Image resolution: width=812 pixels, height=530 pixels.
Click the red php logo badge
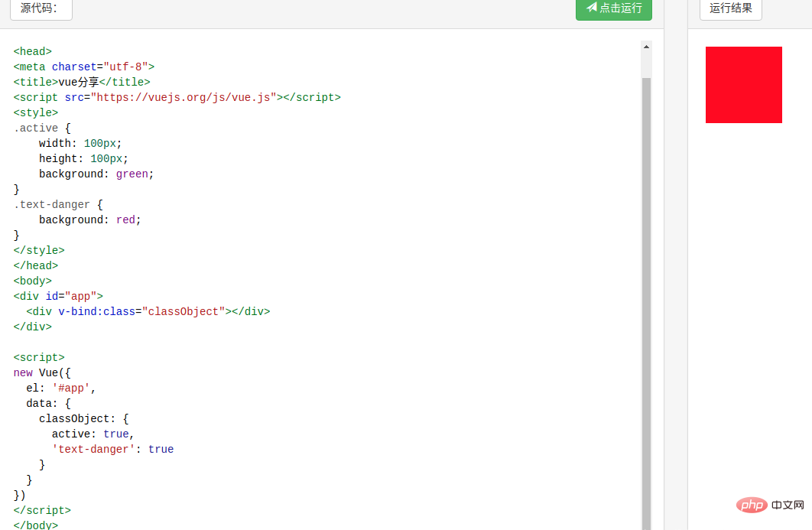coord(753,506)
